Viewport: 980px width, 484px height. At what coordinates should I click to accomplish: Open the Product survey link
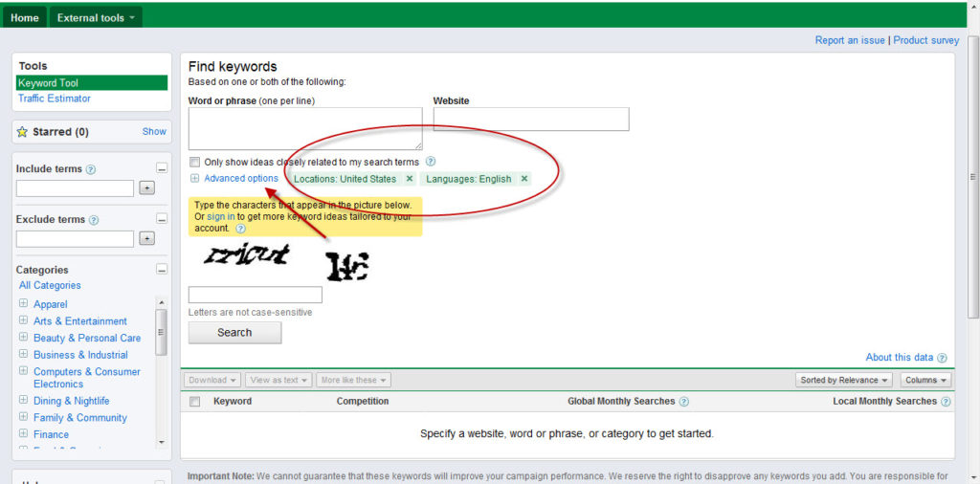(925, 40)
